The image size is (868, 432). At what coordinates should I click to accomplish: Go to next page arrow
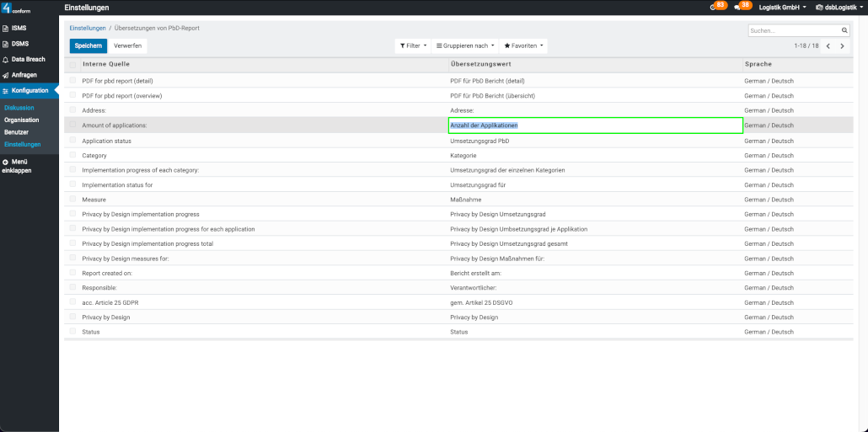(842, 46)
